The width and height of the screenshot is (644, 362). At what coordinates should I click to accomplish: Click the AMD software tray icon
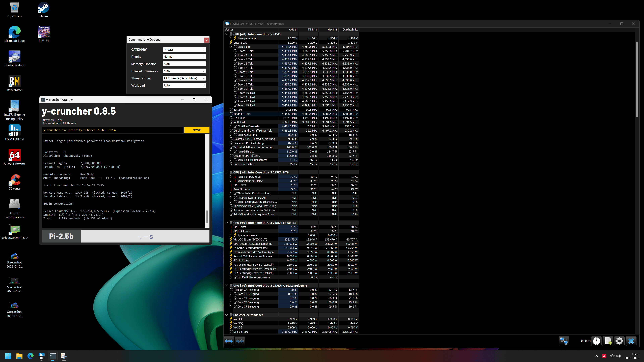coord(604,356)
